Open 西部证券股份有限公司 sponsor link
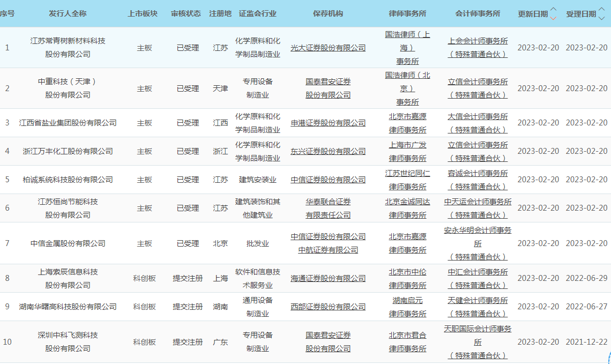 pos(328,307)
